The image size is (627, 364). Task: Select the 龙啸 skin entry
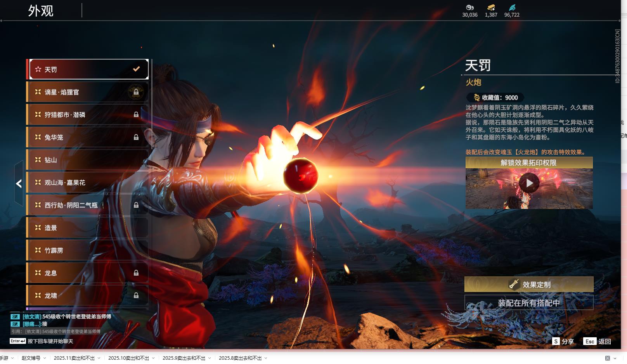(x=89, y=295)
